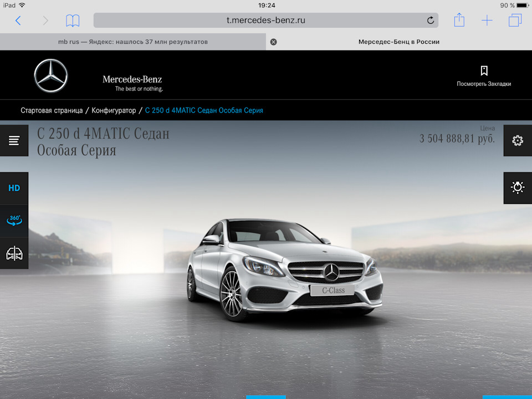Click the silver C-Class car image
The width and height of the screenshot is (532, 399).
(285, 270)
